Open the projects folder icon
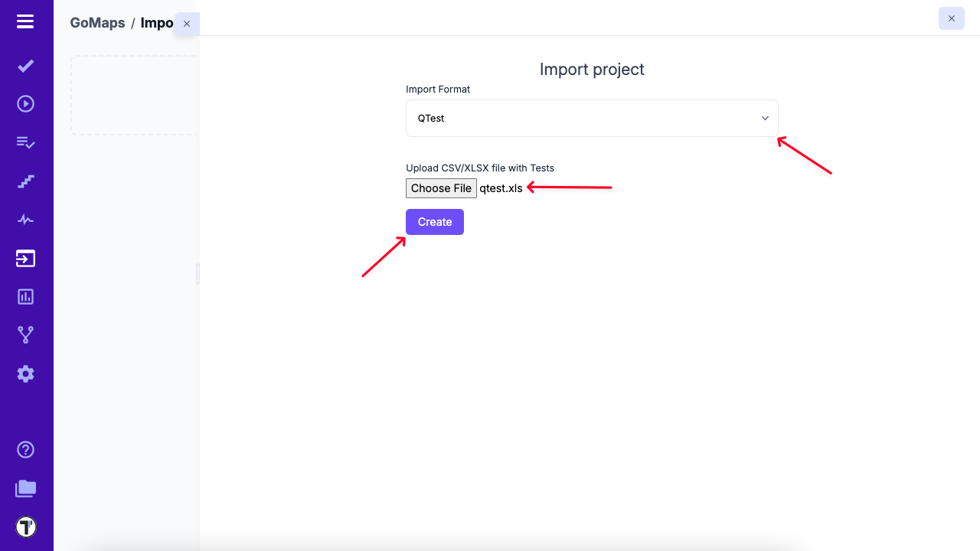This screenshot has height=551, width=980. [x=25, y=488]
